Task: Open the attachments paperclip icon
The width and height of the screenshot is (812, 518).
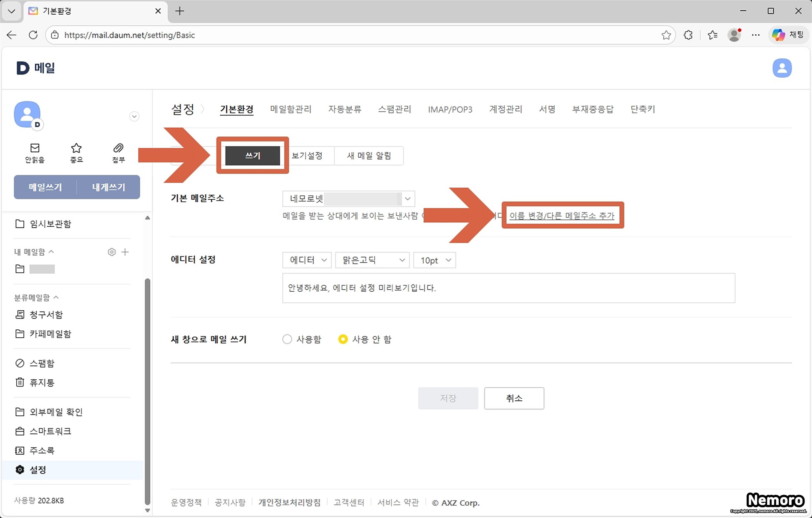Action: 118,148
